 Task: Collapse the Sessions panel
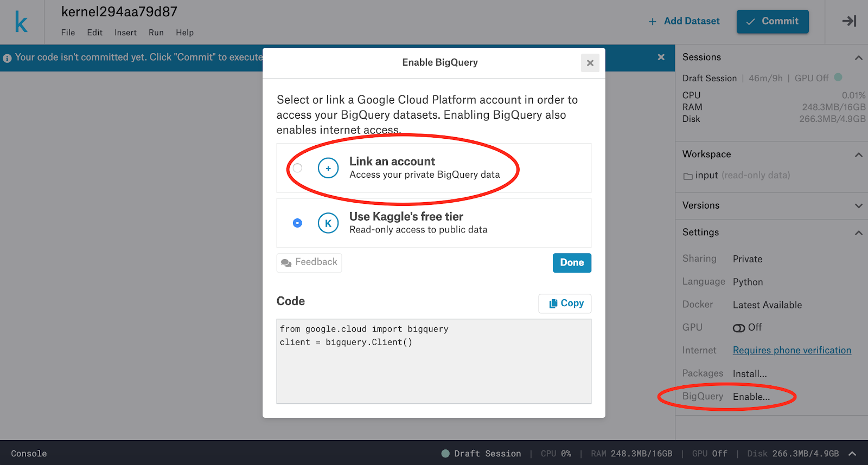858,57
